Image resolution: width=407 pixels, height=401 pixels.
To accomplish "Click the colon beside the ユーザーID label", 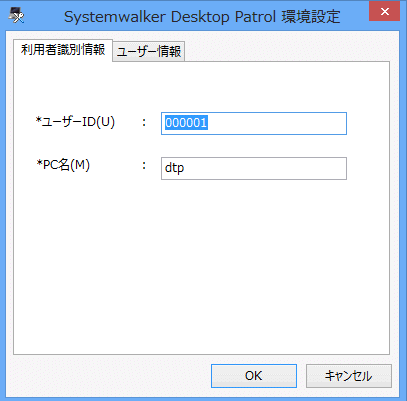I will 144,122.
